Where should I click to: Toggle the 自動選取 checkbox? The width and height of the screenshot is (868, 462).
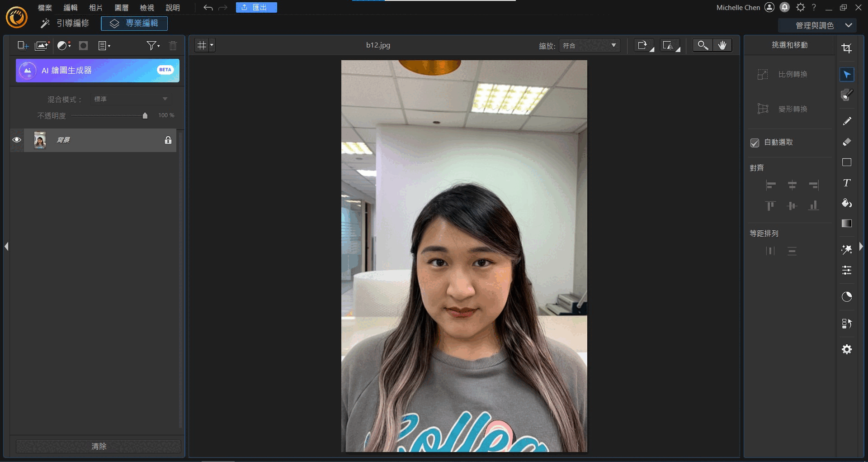point(755,143)
